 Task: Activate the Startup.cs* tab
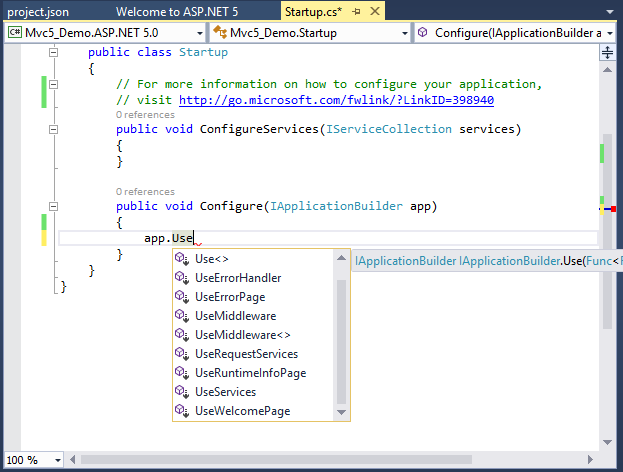tap(313, 12)
